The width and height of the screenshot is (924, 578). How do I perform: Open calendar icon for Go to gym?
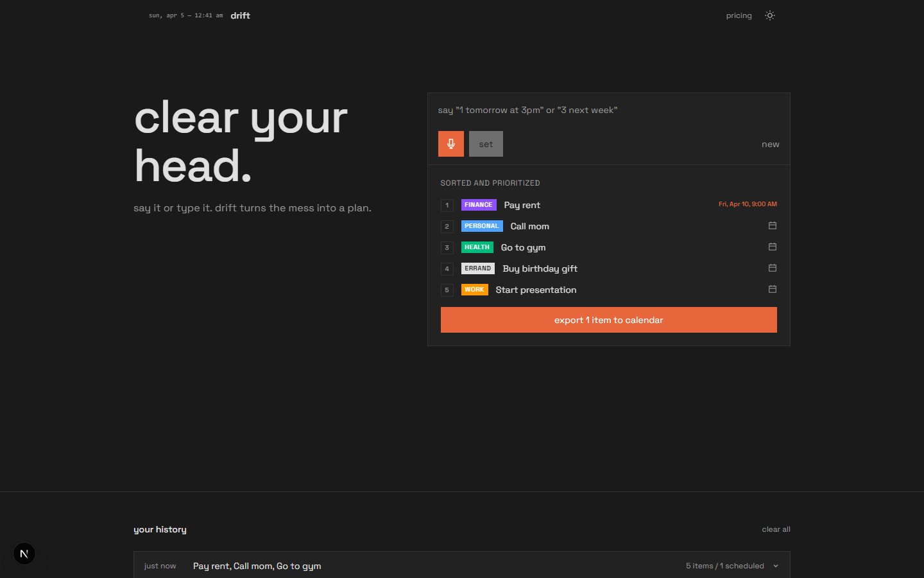(x=772, y=247)
